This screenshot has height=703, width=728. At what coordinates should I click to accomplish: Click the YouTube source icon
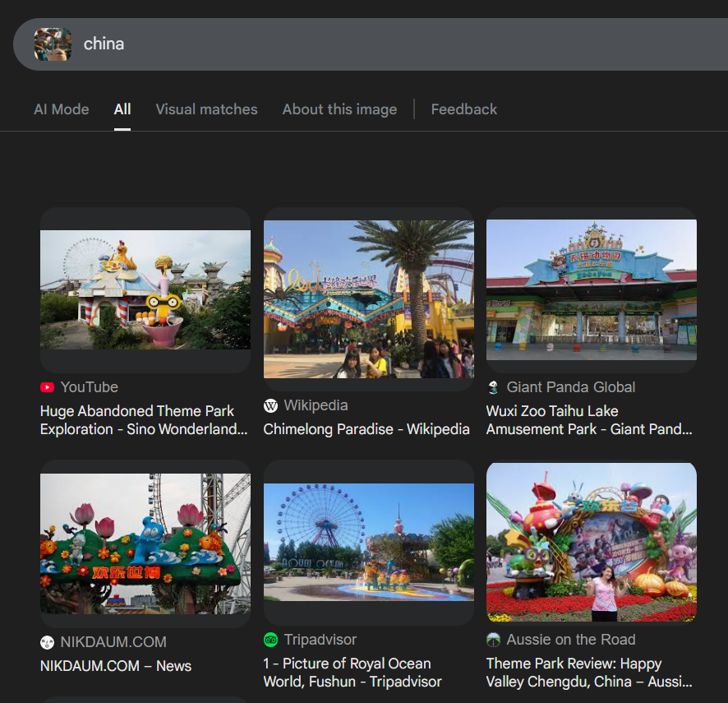pos(48,387)
